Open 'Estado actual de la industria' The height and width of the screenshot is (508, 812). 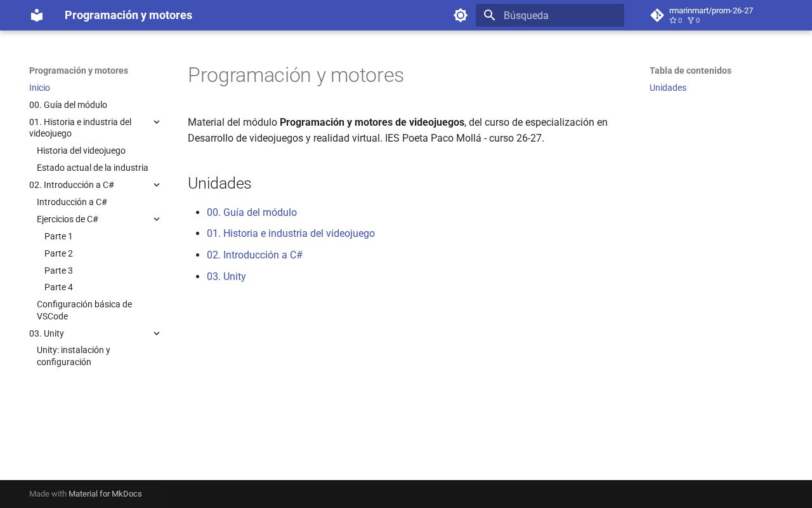point(93,168)
